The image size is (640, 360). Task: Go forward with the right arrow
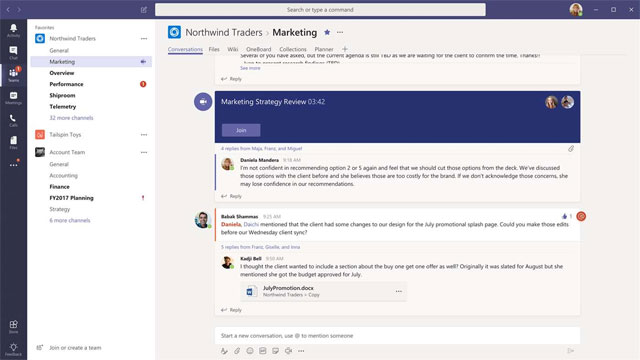tap(19, 9)
